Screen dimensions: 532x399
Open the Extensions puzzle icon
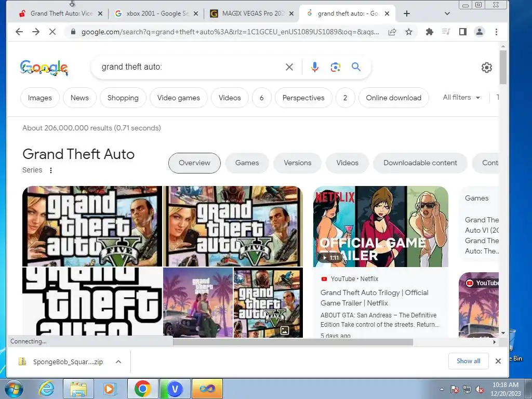point(429,32)
